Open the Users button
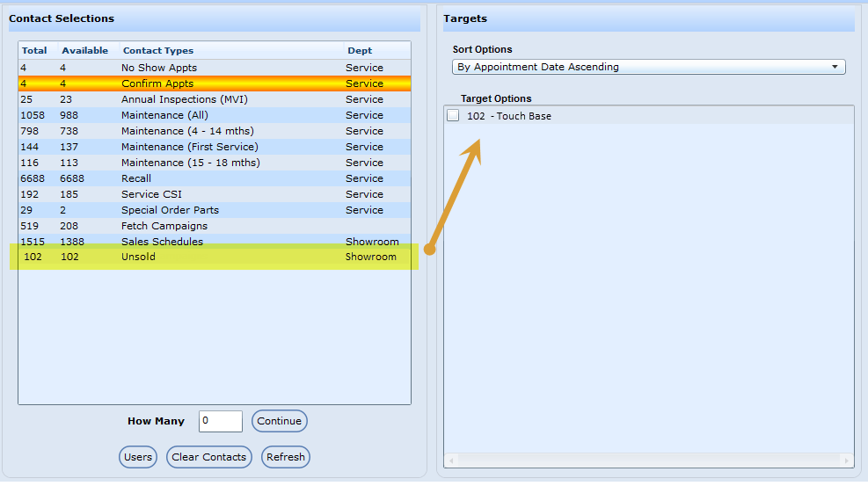 [138, 457]
